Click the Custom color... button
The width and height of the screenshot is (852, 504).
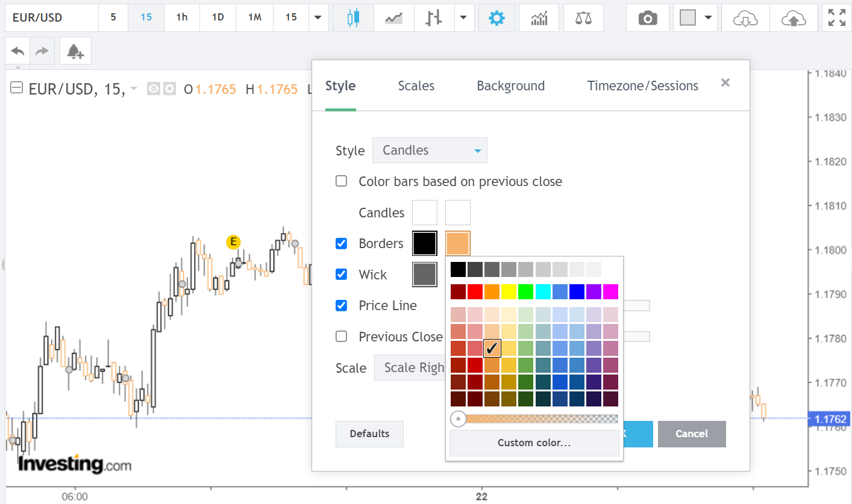[534, 443]
